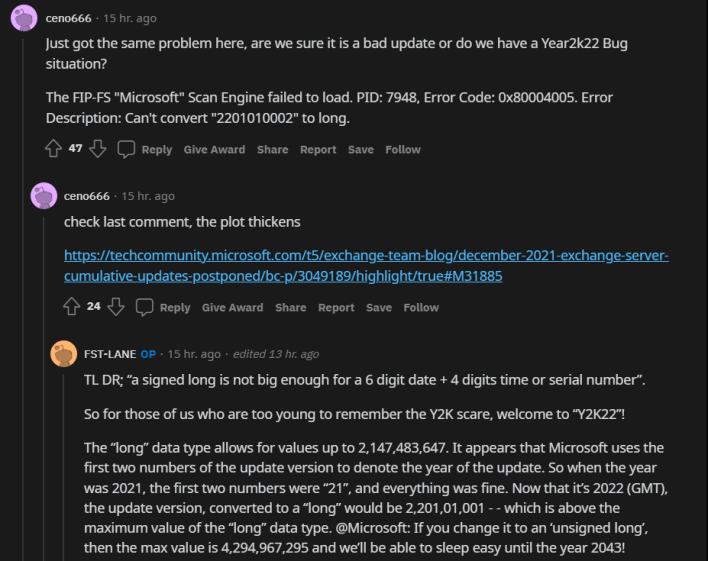The height and width of the screenshot is (561, 708).
Task: Save the 47-point ceno666 comment
Action: pyautogui.click(x=360, y=150)
